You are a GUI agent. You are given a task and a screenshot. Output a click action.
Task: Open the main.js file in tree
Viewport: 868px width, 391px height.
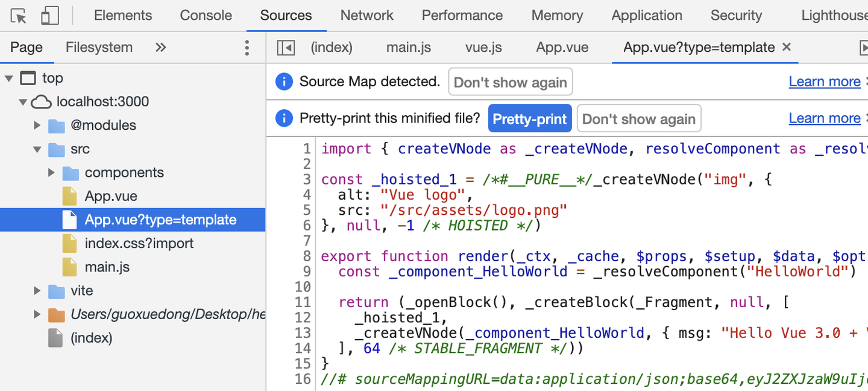click(x=107, y=267)
